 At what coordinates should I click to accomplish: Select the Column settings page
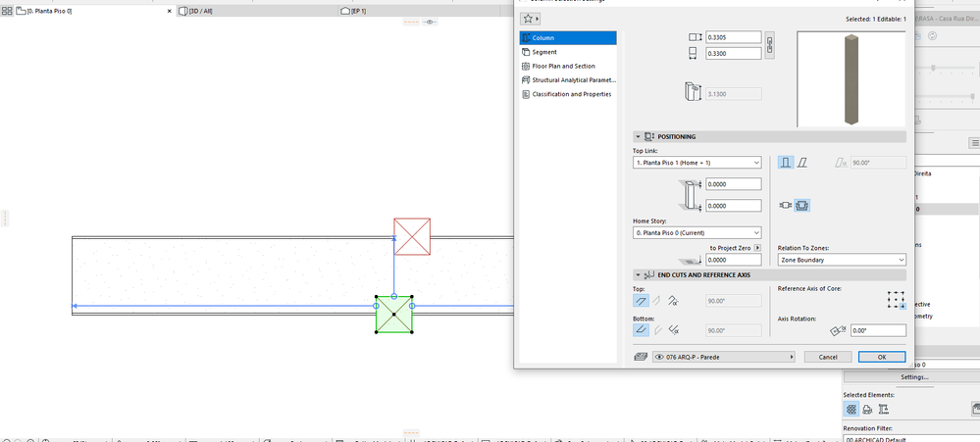click(x=568, y=38)
